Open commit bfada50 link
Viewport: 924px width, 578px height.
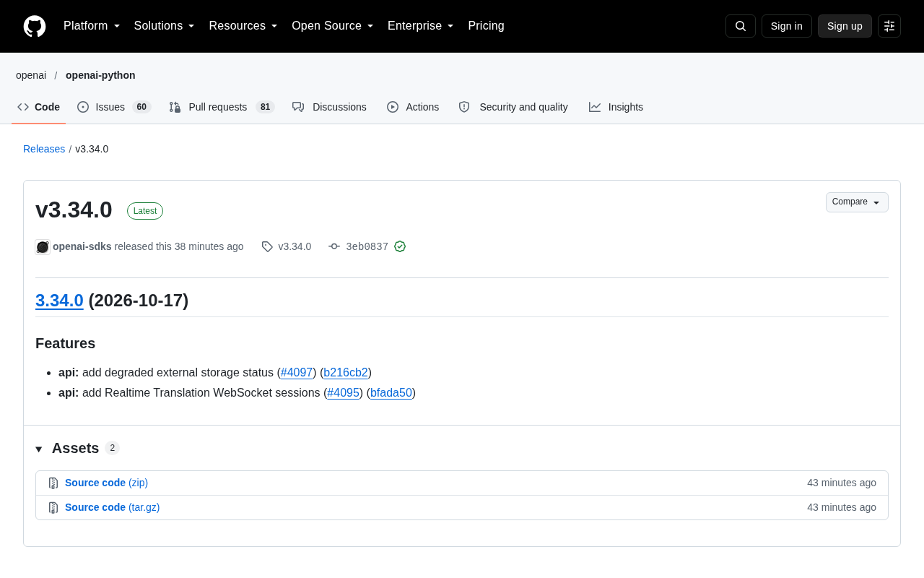coord(391,393)
